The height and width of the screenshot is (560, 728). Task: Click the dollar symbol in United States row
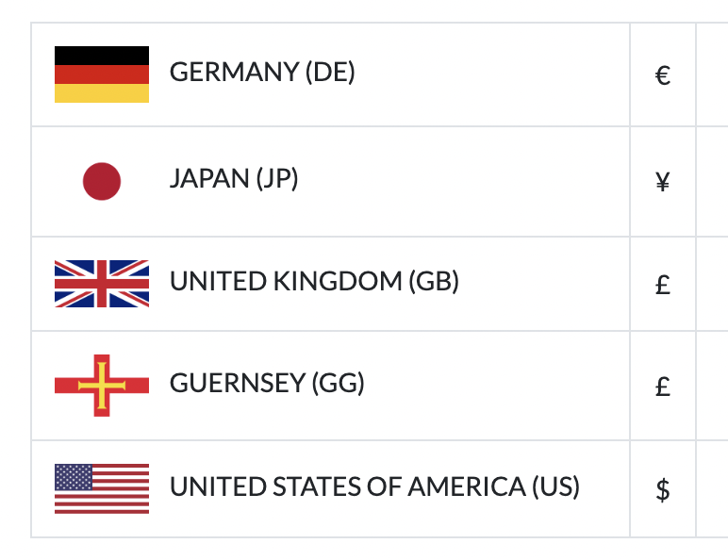point(663,490)
